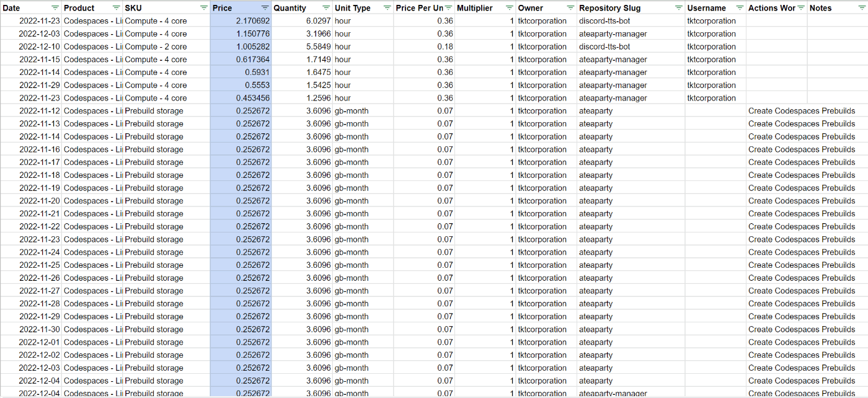Click the date cell 2022-11-25
Viewport: 868px width, 398px height.
[31, 265]
